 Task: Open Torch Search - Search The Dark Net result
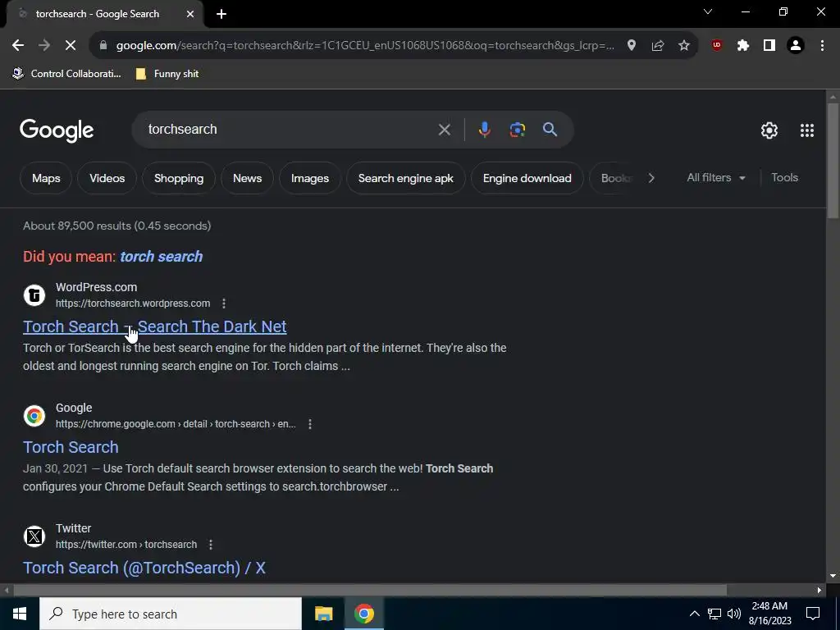[x=155, y=326]
